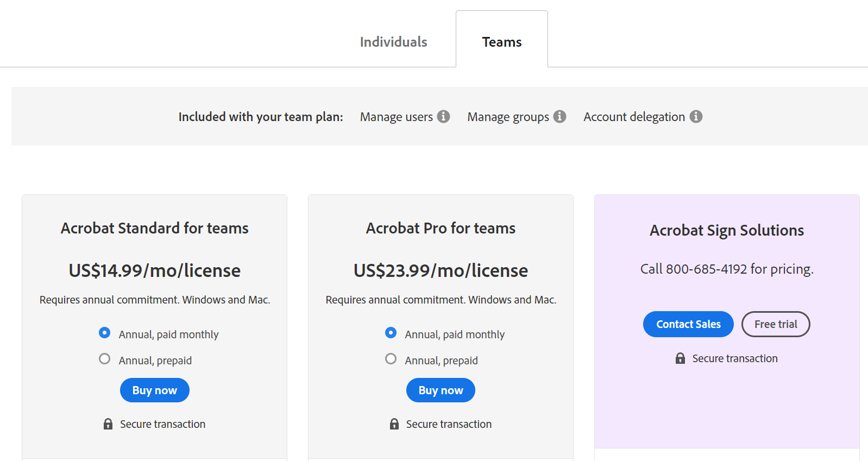Switch to the Individuals tab
This screenshot has height=461, width=868.
click(393, 42)
